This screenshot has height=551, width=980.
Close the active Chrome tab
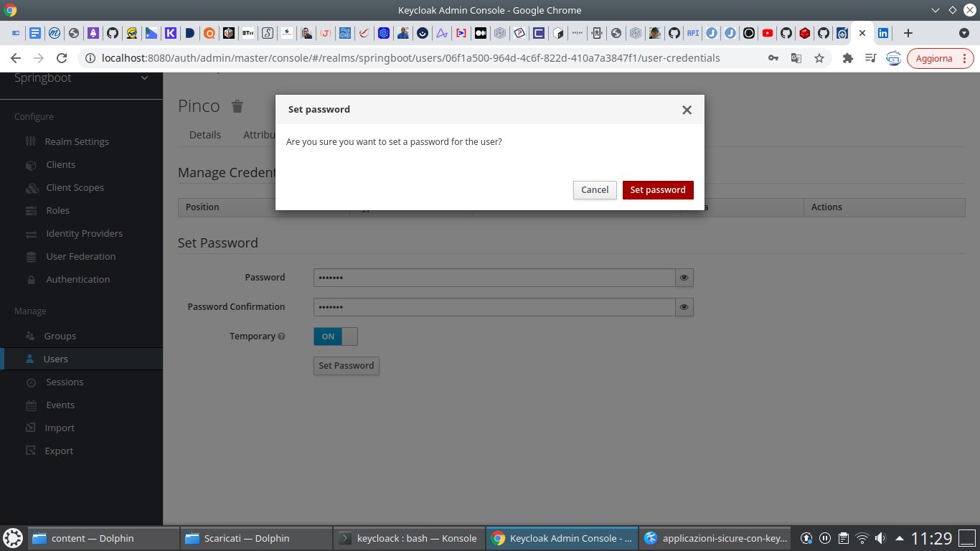[x=862, y=33]
